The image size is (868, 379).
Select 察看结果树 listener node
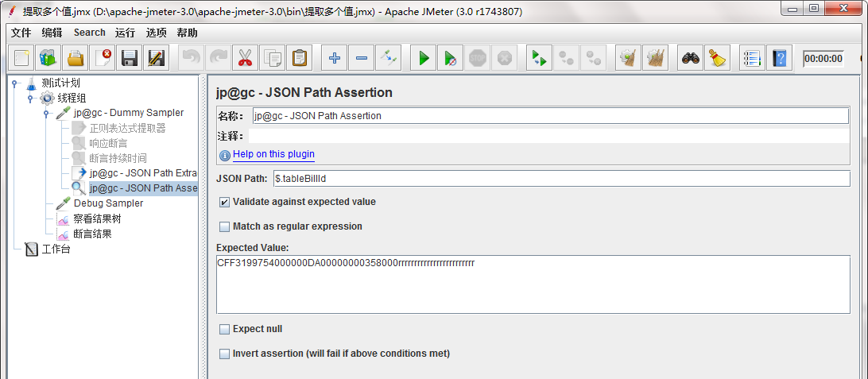pos(97,219)
